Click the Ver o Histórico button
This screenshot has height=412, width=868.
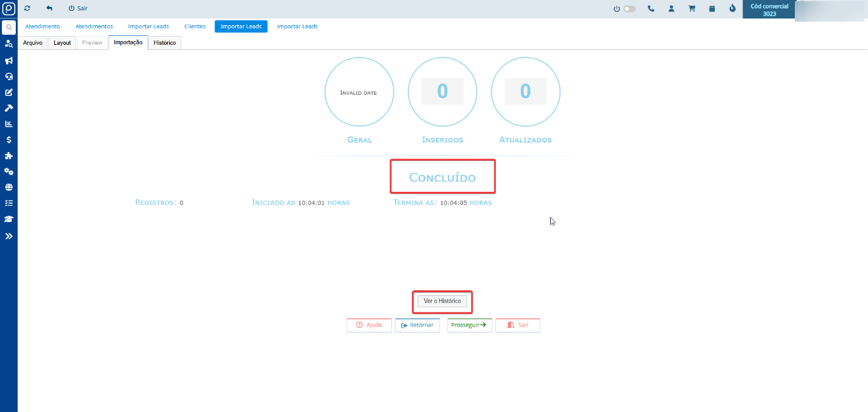pos(442,302)
